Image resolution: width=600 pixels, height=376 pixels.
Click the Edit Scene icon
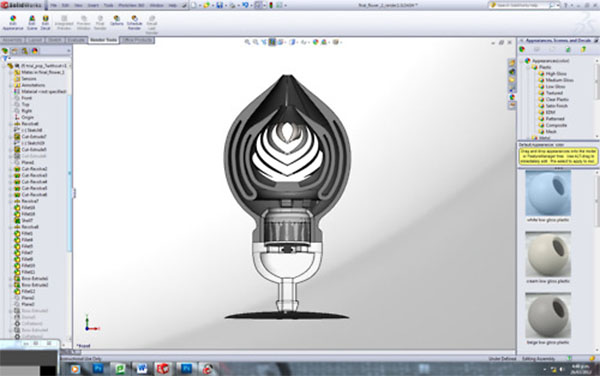(32, 23)
